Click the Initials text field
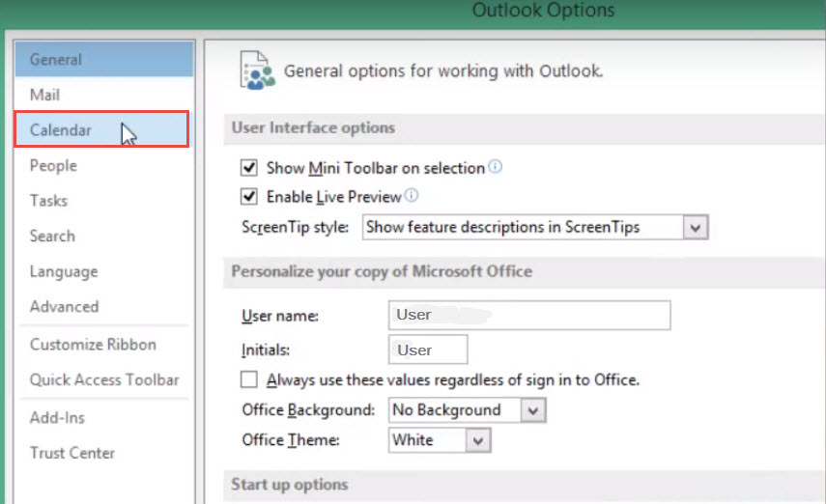 428,350
